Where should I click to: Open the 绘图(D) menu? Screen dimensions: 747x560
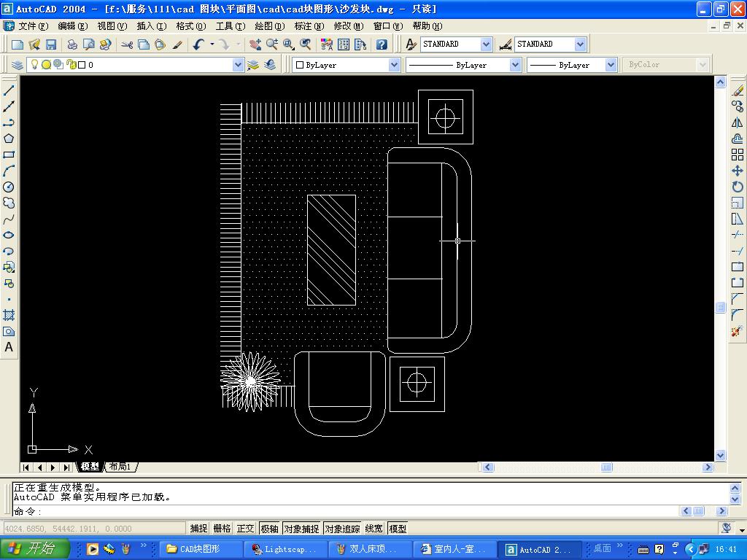269,26
